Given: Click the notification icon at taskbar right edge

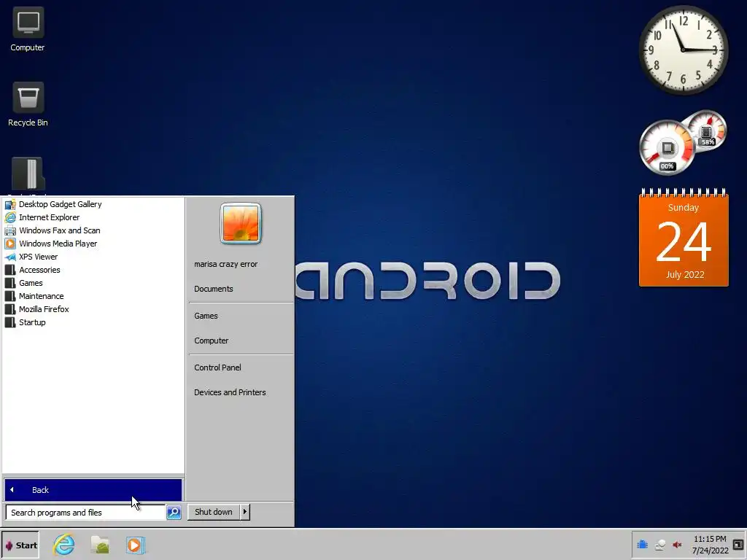Looking at the screenshot, I should coord(738,544).
